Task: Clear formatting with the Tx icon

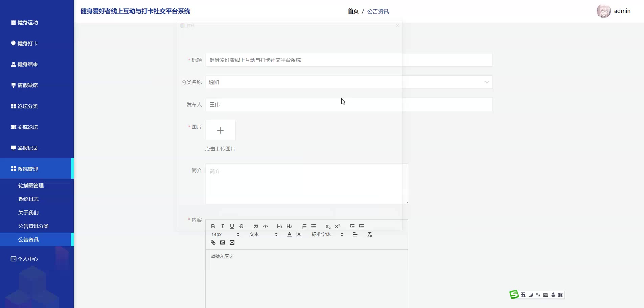Action: (370, 234)
